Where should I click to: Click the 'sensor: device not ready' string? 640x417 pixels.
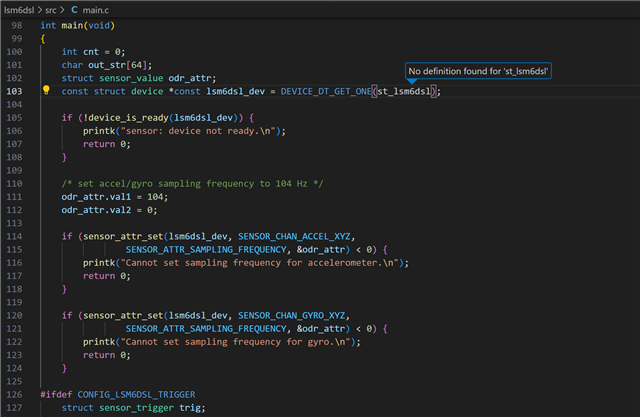(x=202, y=130)
